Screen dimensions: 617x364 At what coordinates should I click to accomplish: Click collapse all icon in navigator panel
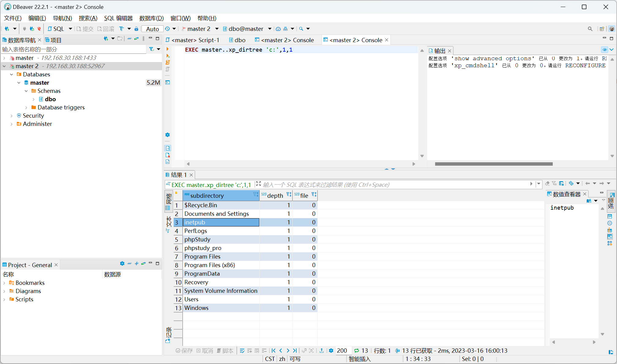[129, 39]
